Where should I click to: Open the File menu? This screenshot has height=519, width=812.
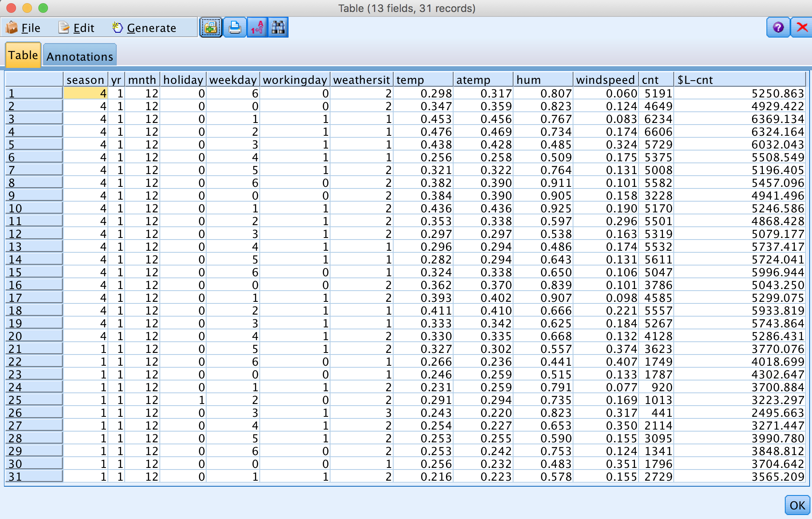point(23,28)
